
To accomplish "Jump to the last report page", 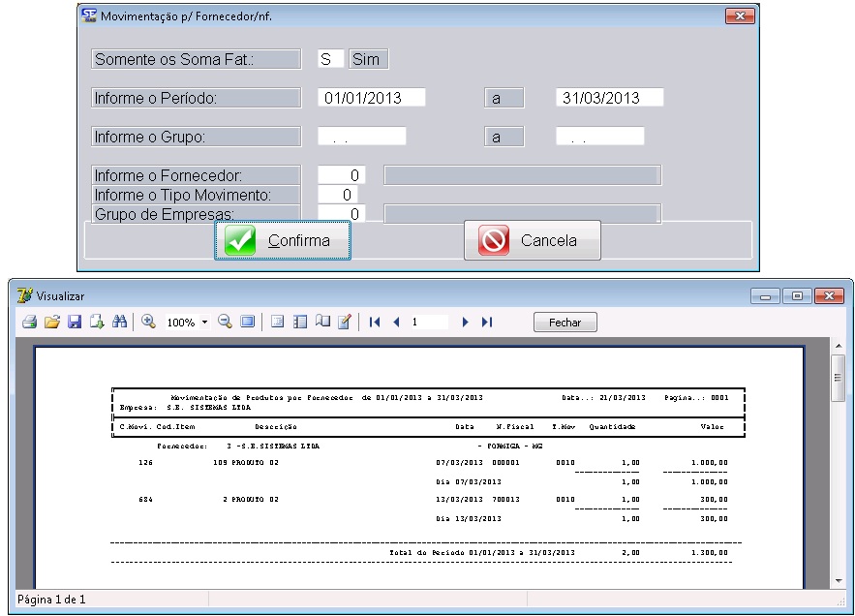I will [x=487, y=323].
